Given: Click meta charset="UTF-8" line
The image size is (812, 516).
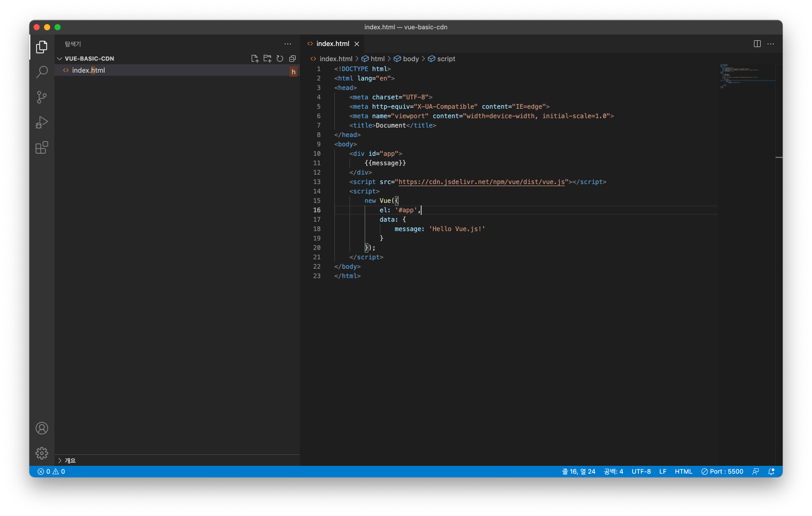Looking at the screenshot, I should [x=391, y=97].
